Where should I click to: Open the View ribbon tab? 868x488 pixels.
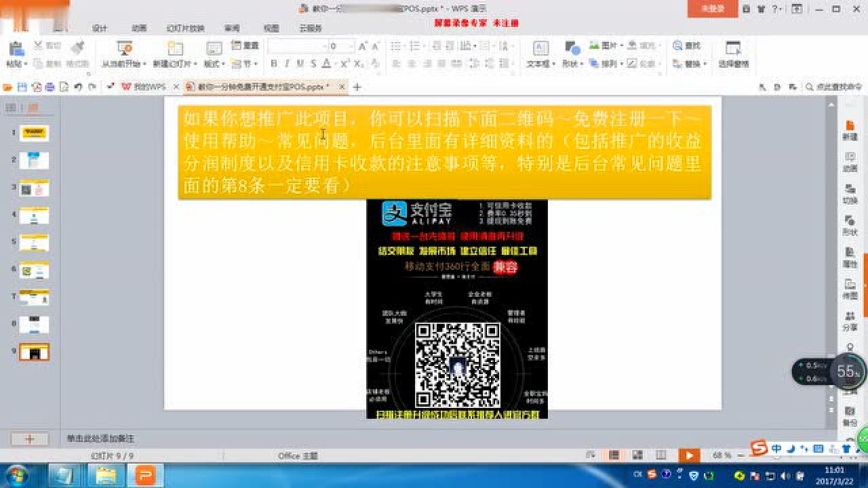click(271, 28)
